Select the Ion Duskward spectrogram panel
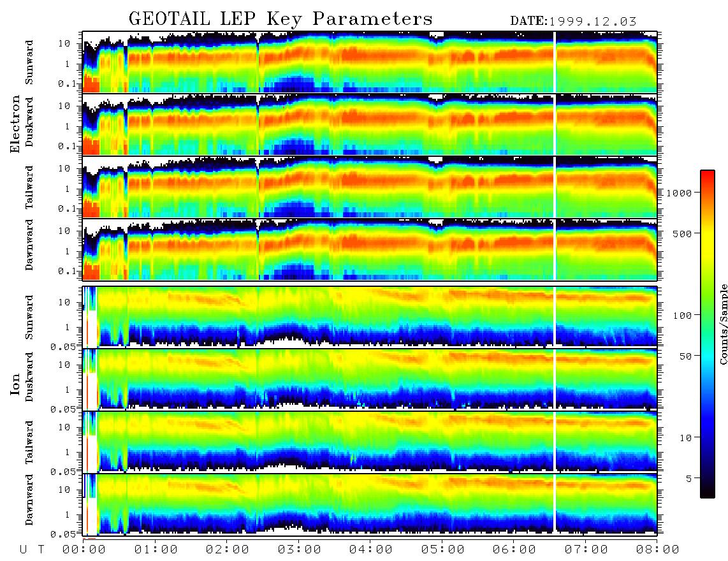The height and width of the screenshot is (561, 728). coord(370,379)
